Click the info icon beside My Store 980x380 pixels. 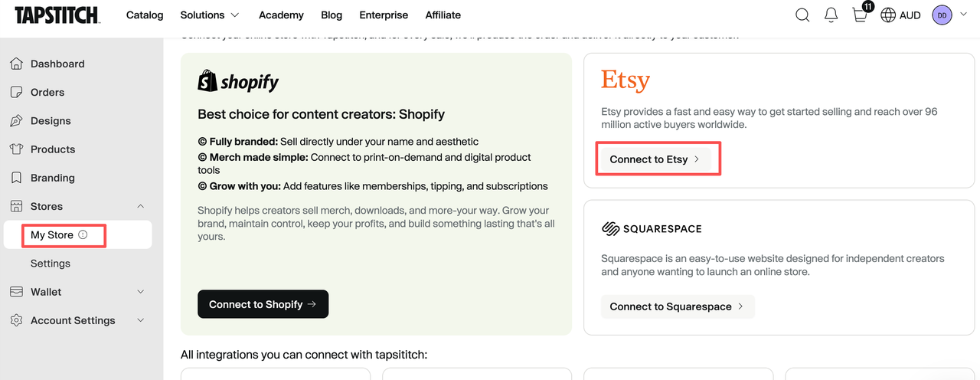[83, 235]
